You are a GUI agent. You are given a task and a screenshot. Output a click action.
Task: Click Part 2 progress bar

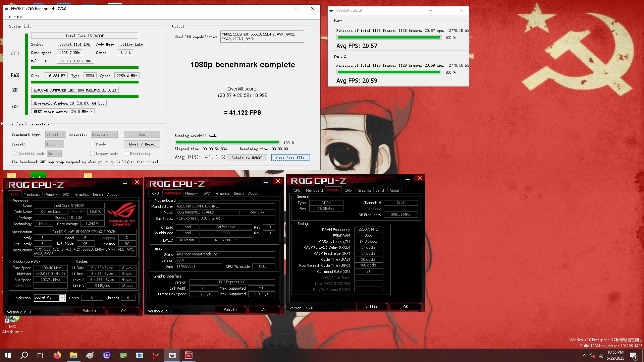pyautogui.click(x=389, y=72)
